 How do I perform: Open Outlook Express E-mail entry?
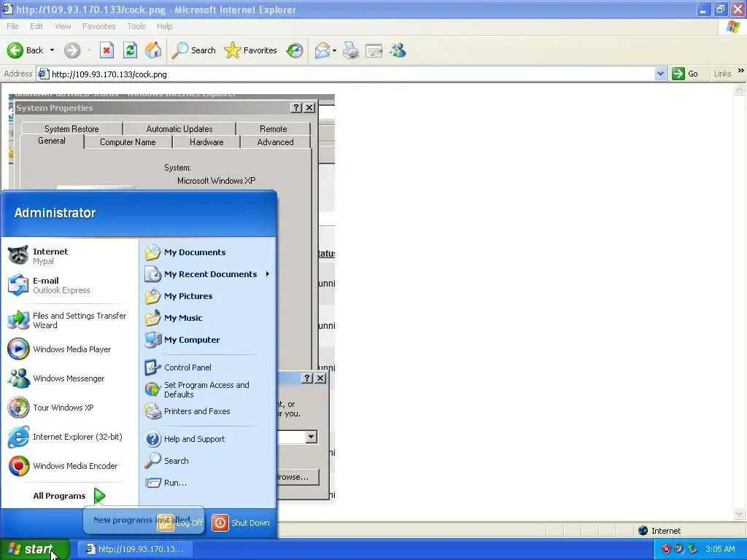pyautogui.click(x=69, y=285)
